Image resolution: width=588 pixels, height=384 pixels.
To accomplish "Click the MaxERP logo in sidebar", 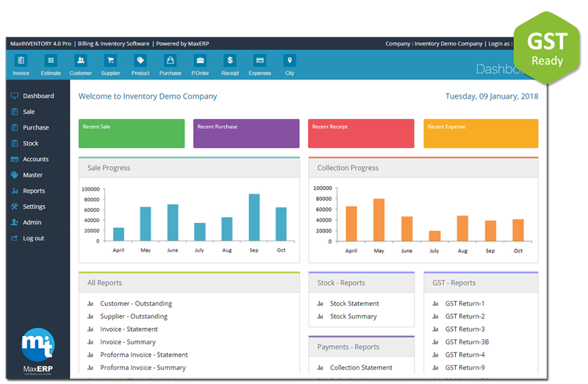I will (x=38, y=351).
